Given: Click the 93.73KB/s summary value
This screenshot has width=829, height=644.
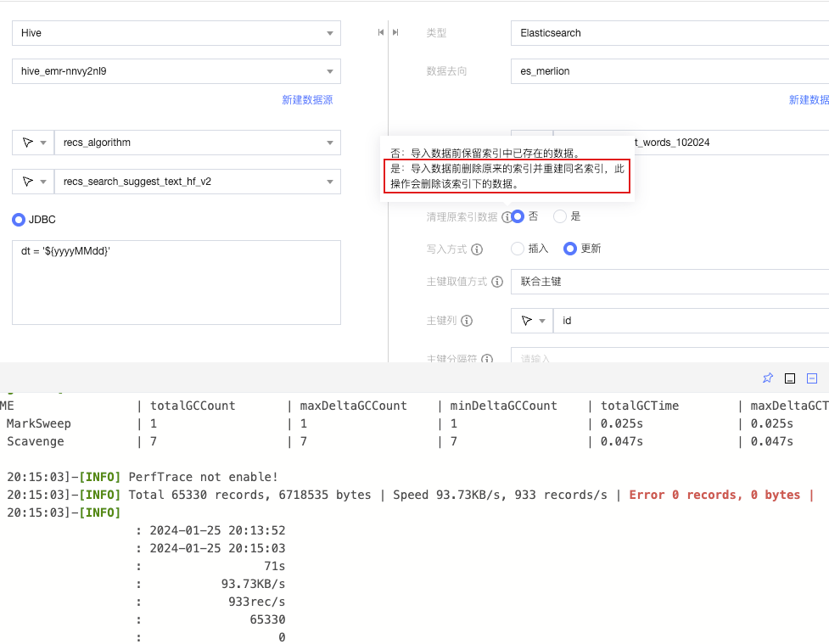Looking at the screenshot, I should 253,584.
